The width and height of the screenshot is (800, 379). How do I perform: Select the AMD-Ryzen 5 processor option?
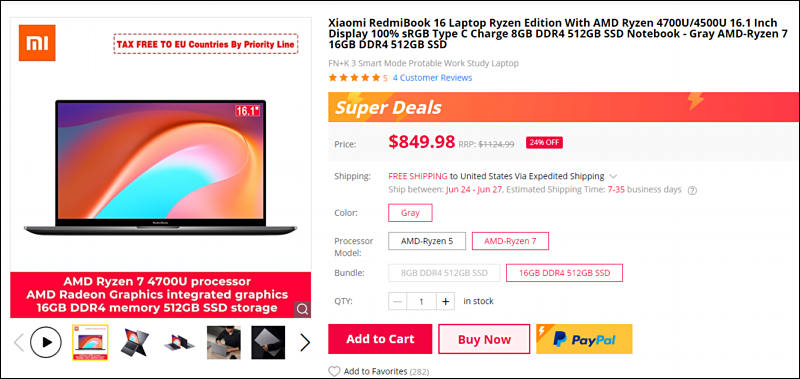(x=427, y=241)
